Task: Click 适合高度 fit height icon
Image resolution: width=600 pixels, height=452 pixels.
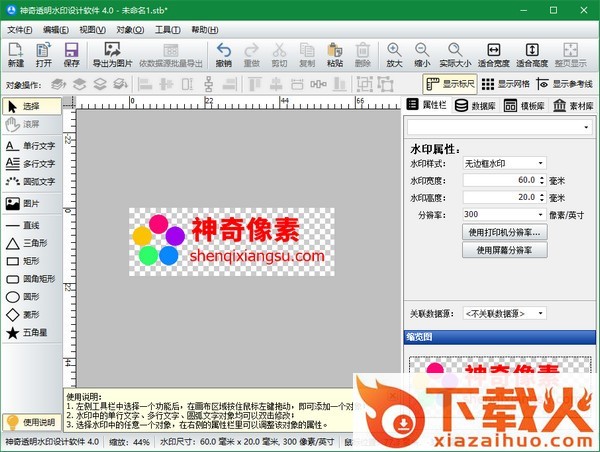Action: [x=532, y=55]
